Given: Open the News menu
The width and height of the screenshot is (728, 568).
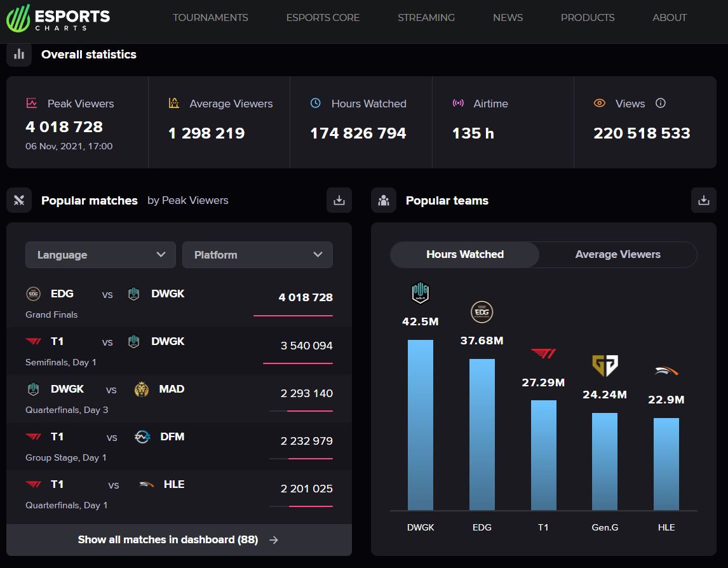Looking at the screenshot, I should (508, 18).
